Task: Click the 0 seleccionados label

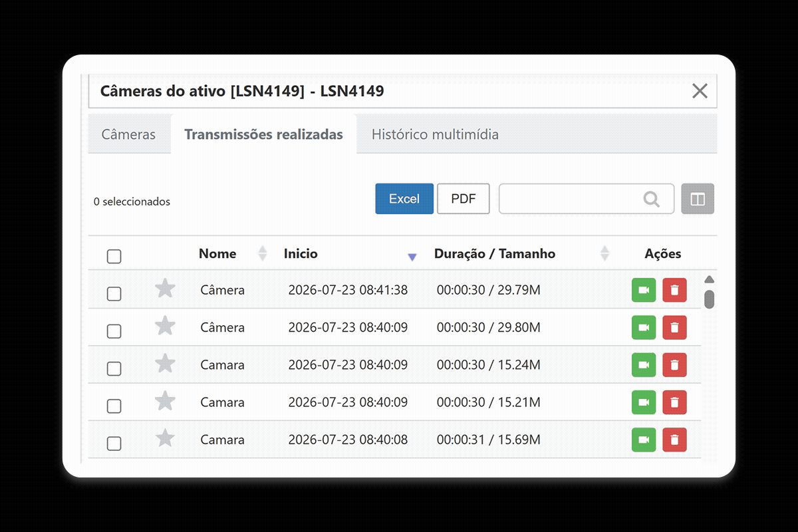Action: [132, 201]
